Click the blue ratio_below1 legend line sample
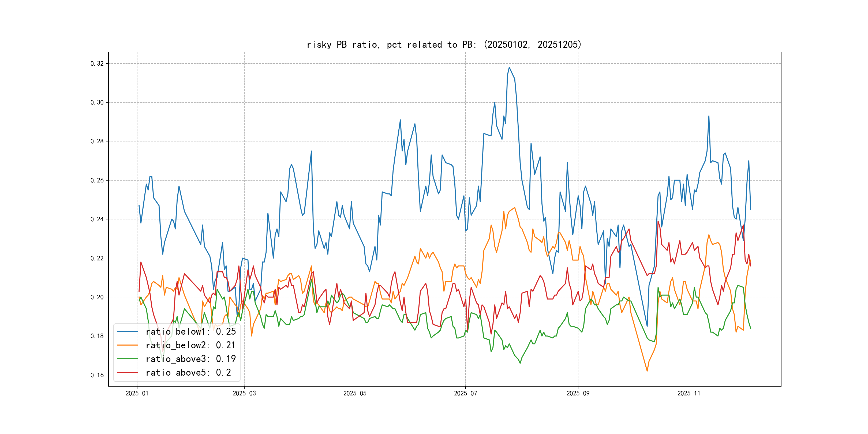The height and width of the screenshot is (434, 868). pyautogui.click(x=127, y=332)
